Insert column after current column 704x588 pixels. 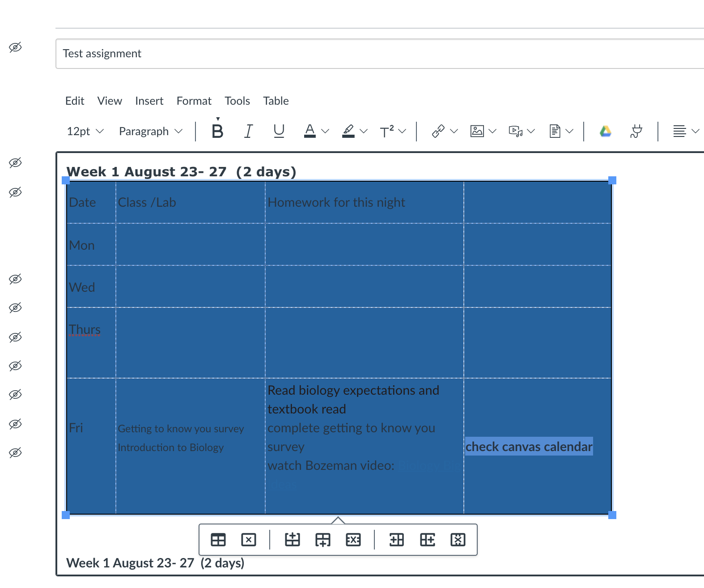point(428,540)
